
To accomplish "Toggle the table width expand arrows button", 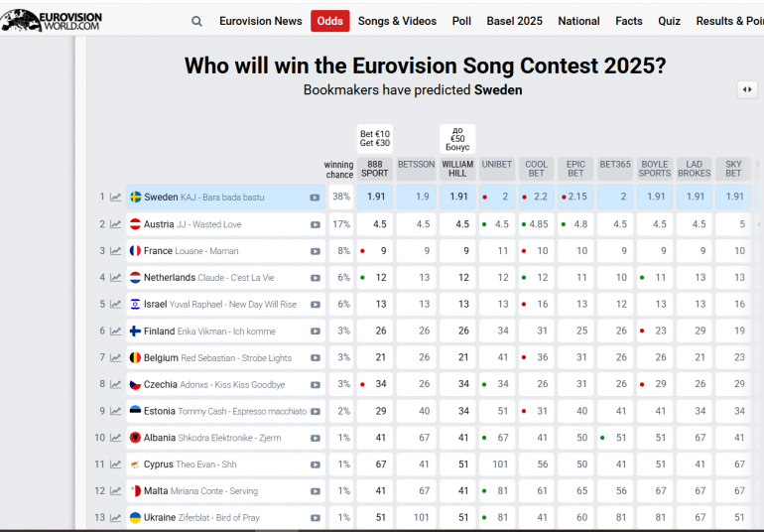I will [747, 89].
